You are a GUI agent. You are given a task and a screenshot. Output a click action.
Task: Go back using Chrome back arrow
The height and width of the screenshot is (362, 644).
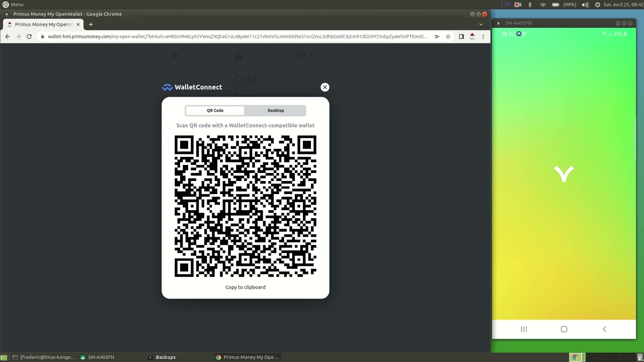8,36
